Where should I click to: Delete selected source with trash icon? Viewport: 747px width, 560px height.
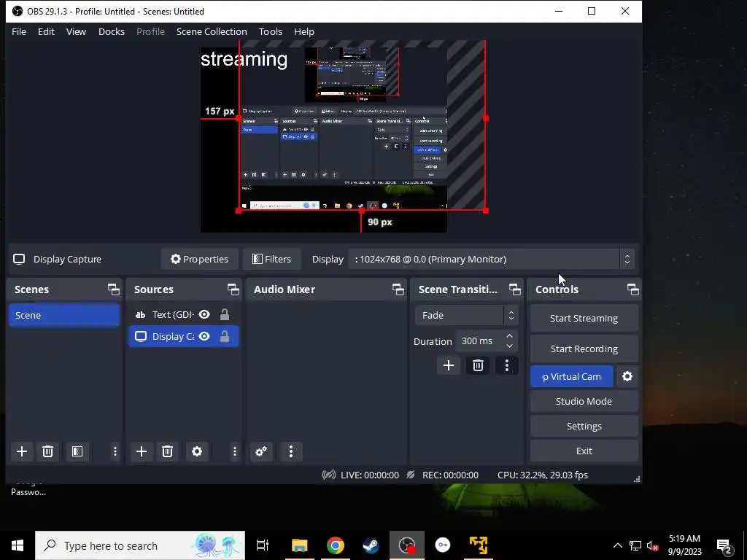coord(167,451)
